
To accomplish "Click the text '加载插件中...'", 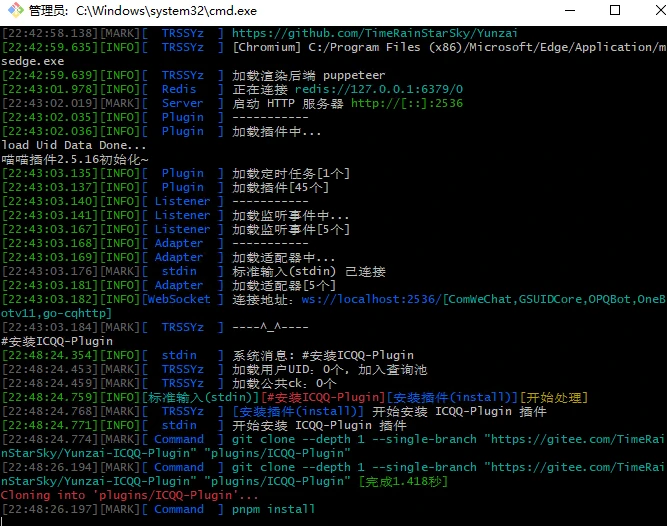I will pyautogui.click(x=276, y=131).
